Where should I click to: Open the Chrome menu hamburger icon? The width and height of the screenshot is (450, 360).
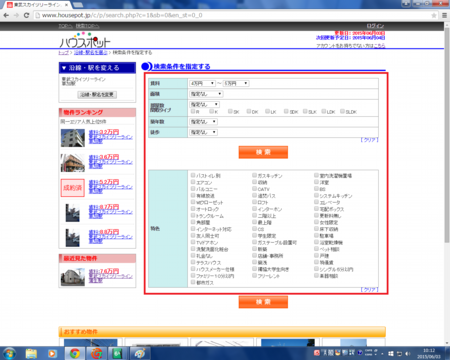click(444, 15)
